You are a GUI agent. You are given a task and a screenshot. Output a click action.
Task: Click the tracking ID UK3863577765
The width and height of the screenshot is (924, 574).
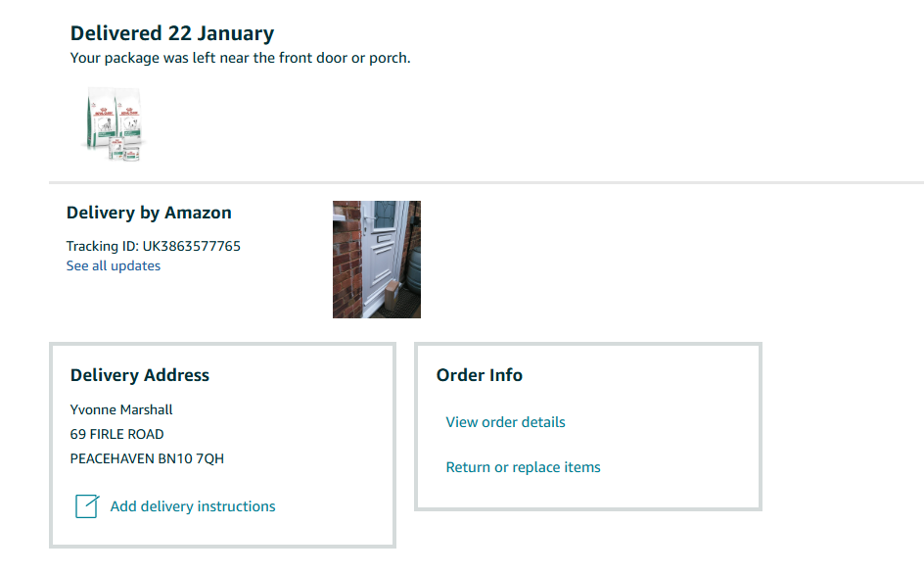[x=191, y=246]
